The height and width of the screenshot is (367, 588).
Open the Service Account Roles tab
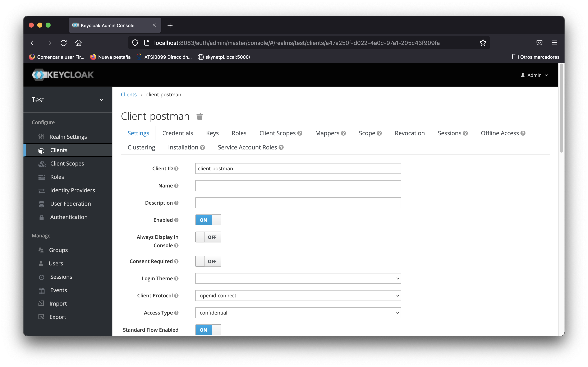(x=247, y=147)
